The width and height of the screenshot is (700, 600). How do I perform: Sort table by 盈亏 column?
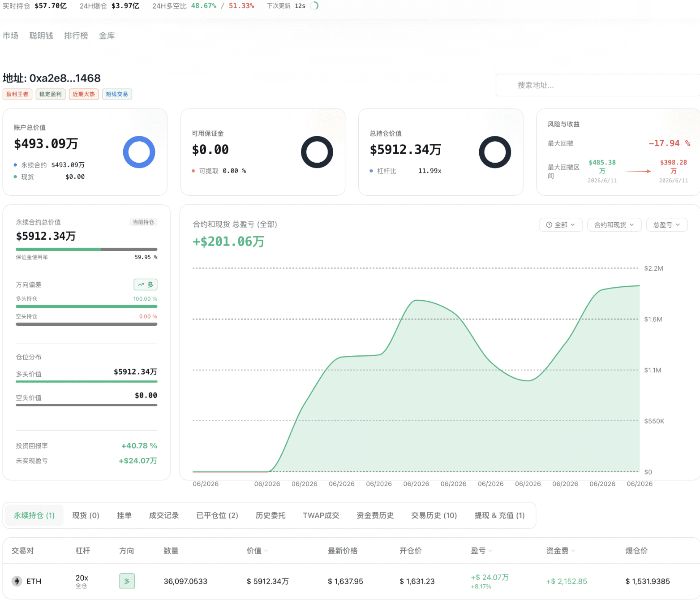(481, 551)
